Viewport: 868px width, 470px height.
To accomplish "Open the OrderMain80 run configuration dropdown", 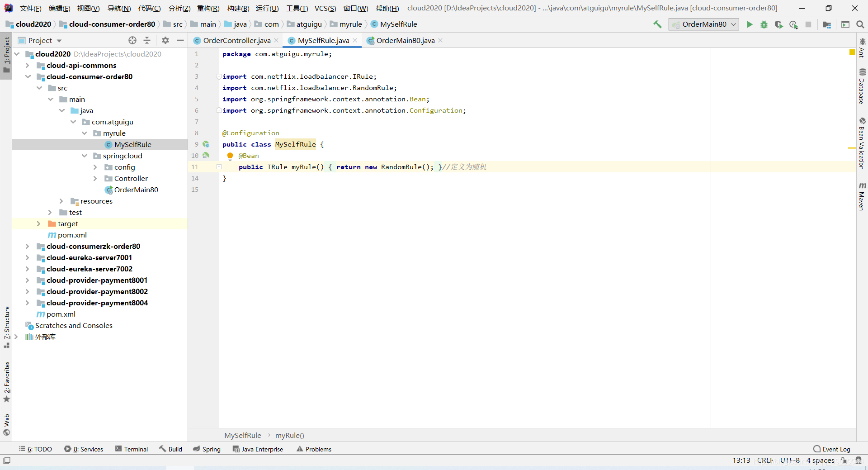I will tap(704, 24).
